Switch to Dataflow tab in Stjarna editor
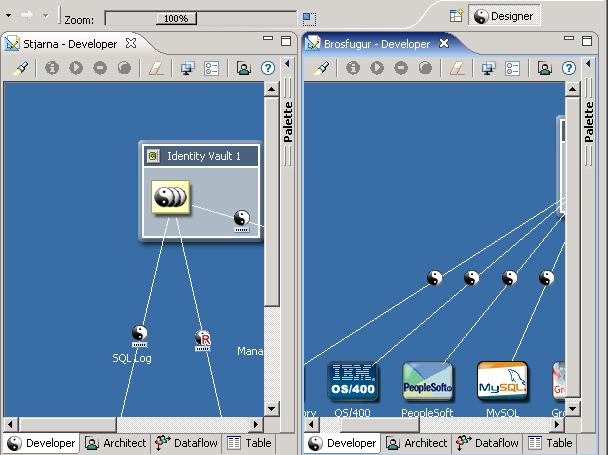The height and width of the screenshot is (455, 608). (187, 443)
